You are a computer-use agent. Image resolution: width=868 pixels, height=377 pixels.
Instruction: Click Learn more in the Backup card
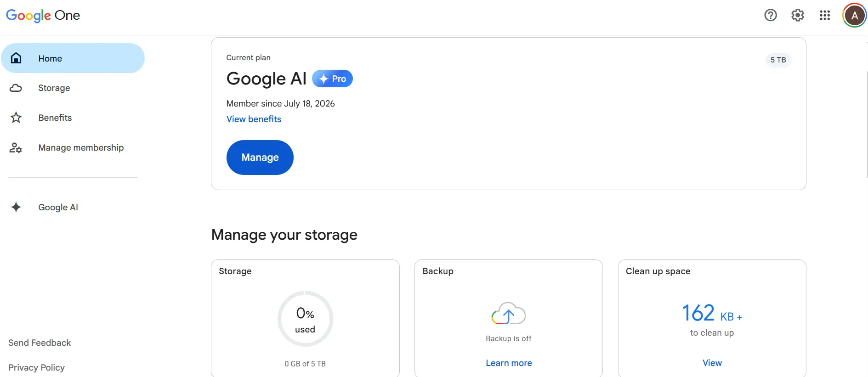click(x=509, y=363)
